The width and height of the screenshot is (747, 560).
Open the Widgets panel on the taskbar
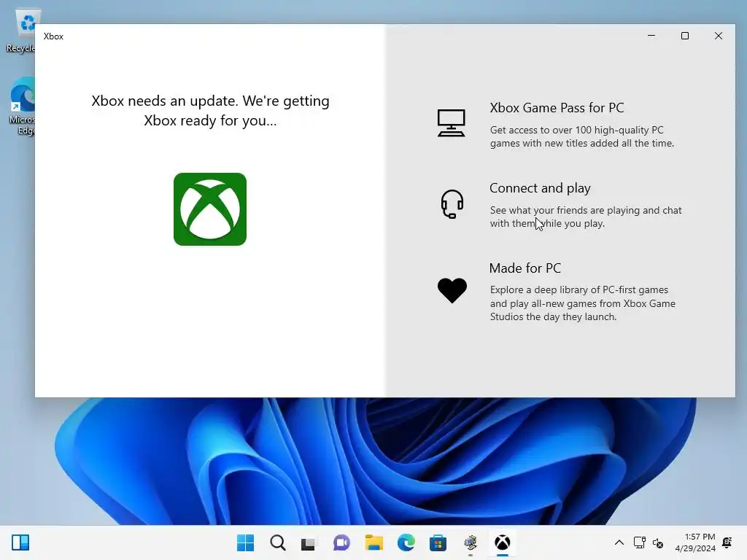20,542
